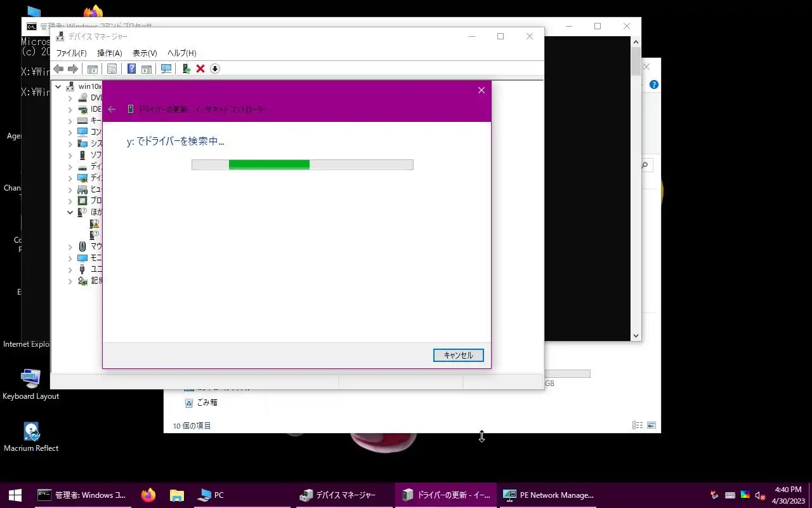Open the 表示(V) menu
This screenshot has width=812, height=508.
pos(145,53)
